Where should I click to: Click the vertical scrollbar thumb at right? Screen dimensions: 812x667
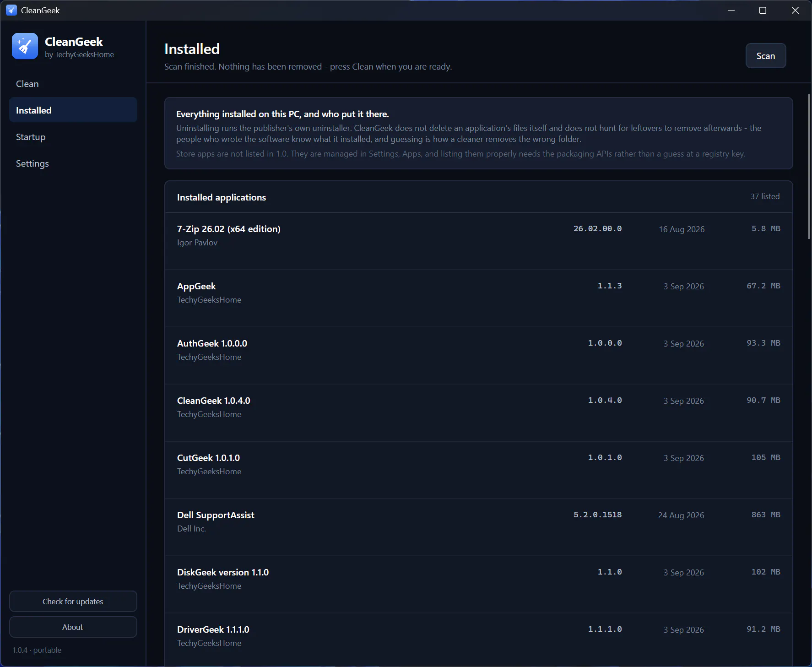point(809,166)
